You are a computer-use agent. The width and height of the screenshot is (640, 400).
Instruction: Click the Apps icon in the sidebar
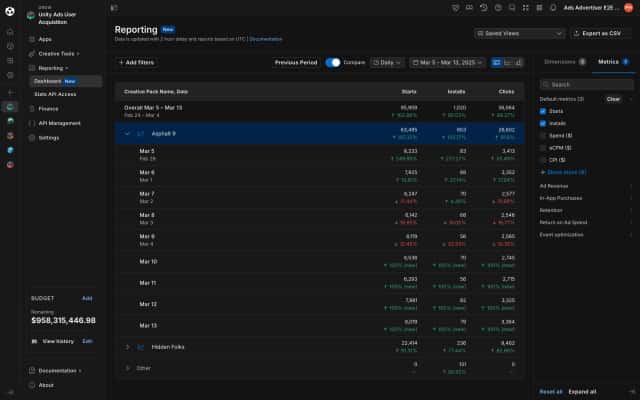click(32, 39)
